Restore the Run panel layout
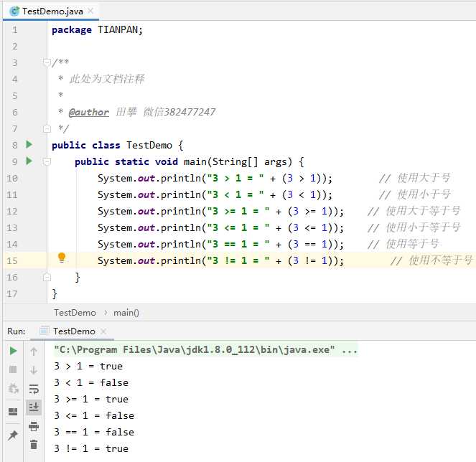The height and width of the screenshot is (462, 476). 13,412
